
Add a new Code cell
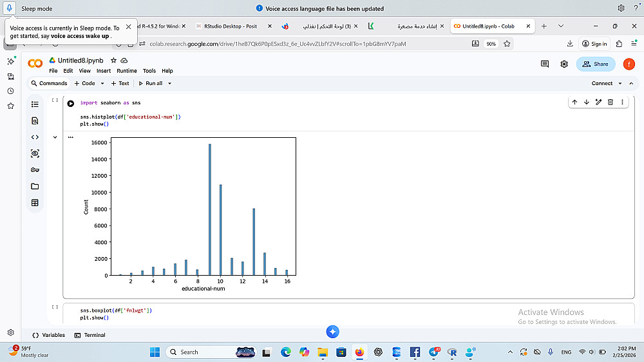tap(84, 83)
